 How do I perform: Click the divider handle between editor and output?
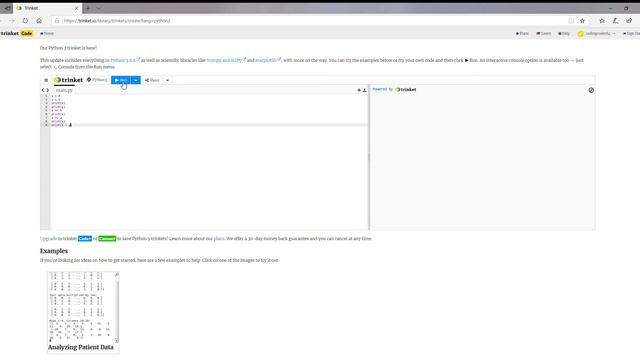click(x=369, y=157)
